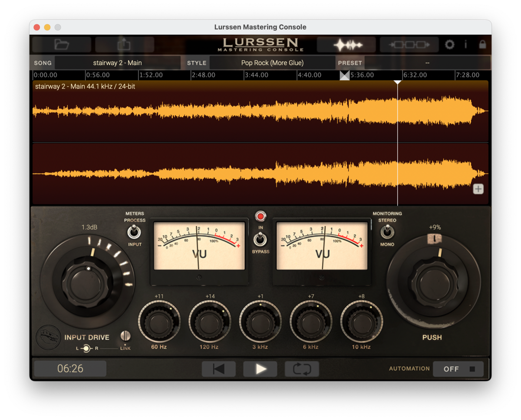Click the L-R balance slider handle

click(87, 348)
